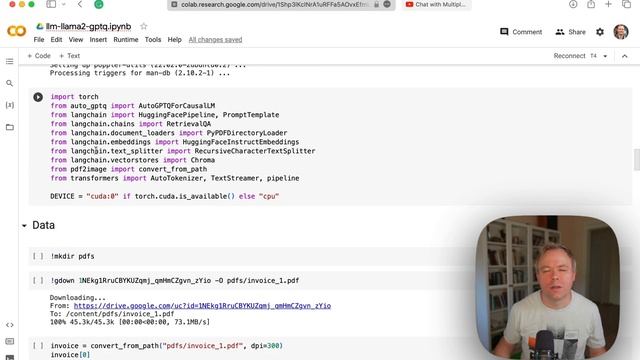Show Safari tab overview icon
Image resolution: width=640 pixels, height=360 pixels.
pos(627,4)
